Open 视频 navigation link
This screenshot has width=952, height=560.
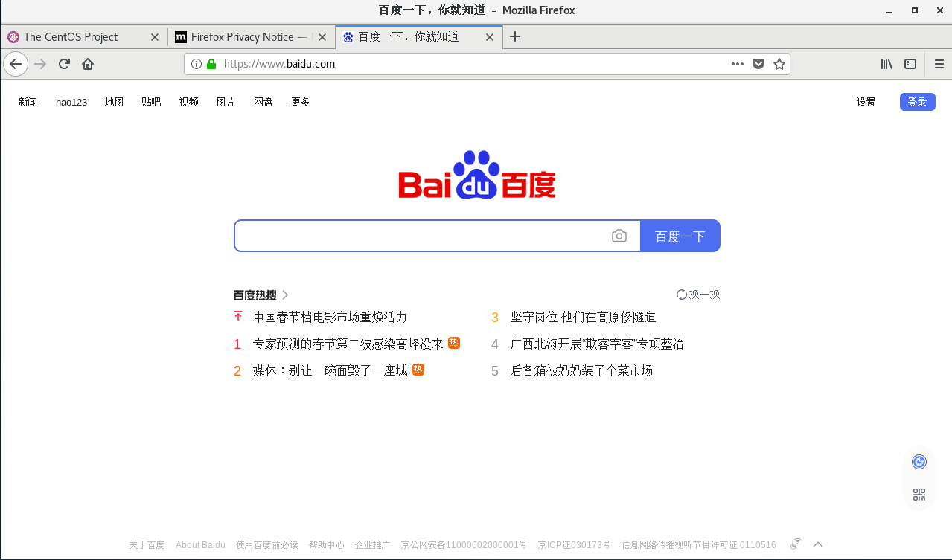click(188, 102)
